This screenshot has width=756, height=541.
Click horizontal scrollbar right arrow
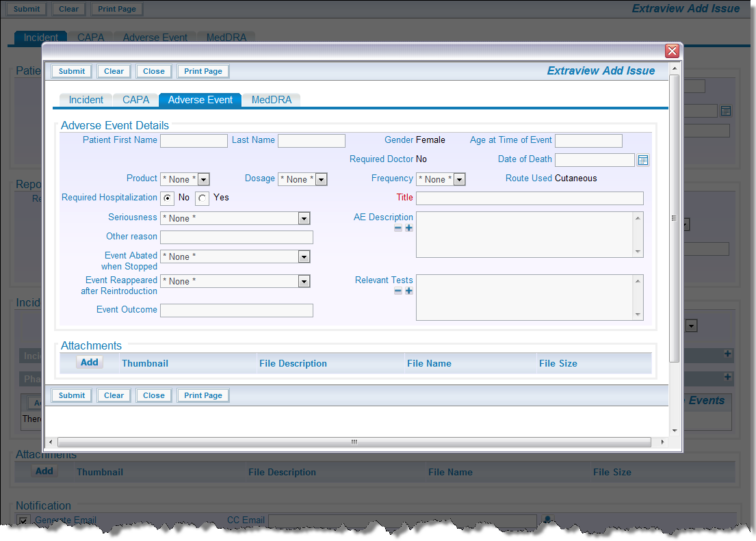662,442
